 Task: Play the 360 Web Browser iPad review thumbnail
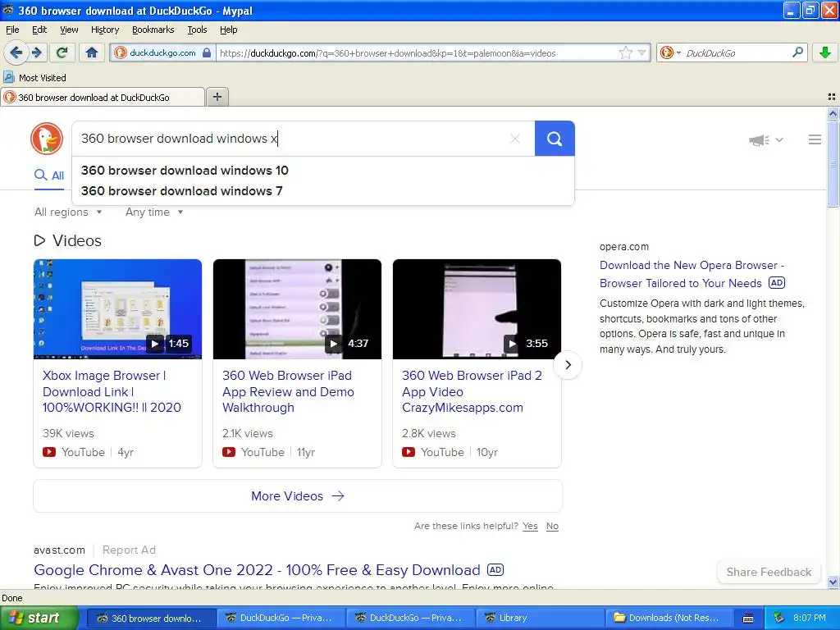[297, 309]
